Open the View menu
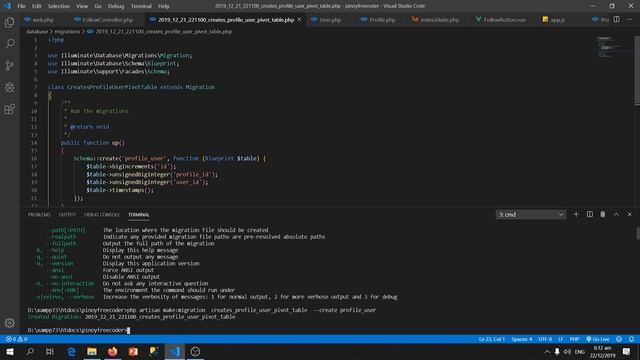 click(82, 6)
